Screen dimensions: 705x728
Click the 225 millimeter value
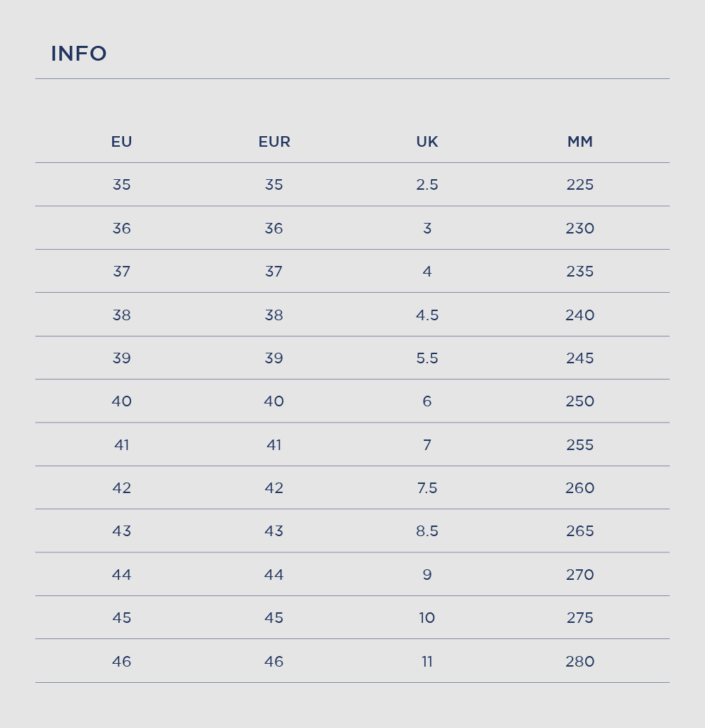(x=580, y=185)
